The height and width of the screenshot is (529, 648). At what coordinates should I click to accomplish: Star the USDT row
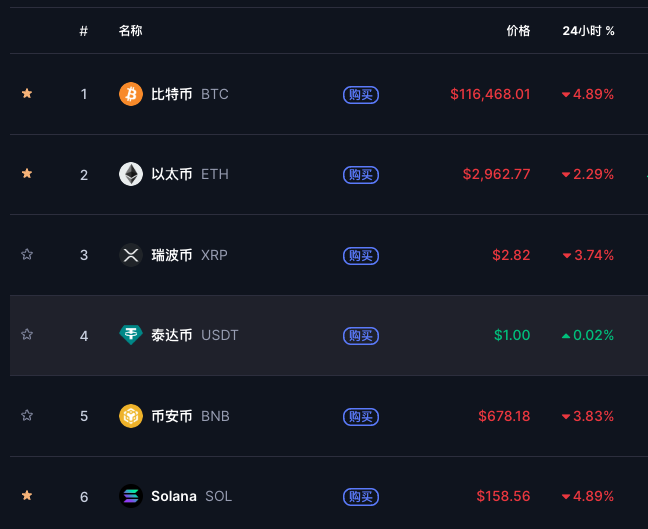(27, 334)
